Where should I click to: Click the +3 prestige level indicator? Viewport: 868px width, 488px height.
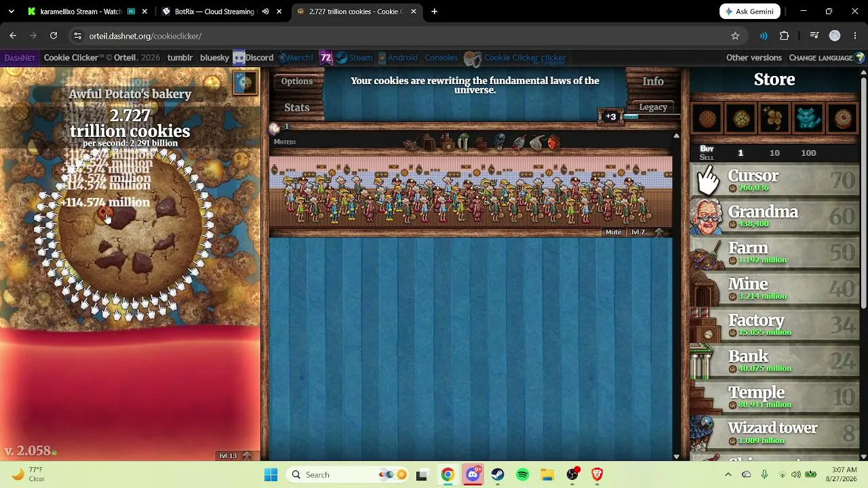610,117
